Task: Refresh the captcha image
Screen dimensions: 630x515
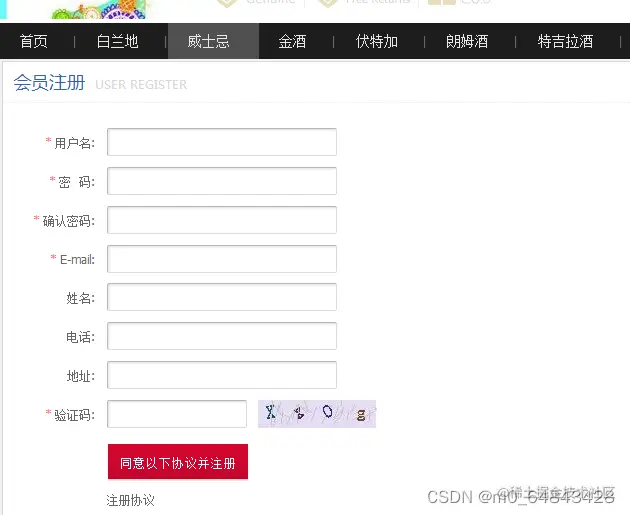Action: tap(317, 414)
